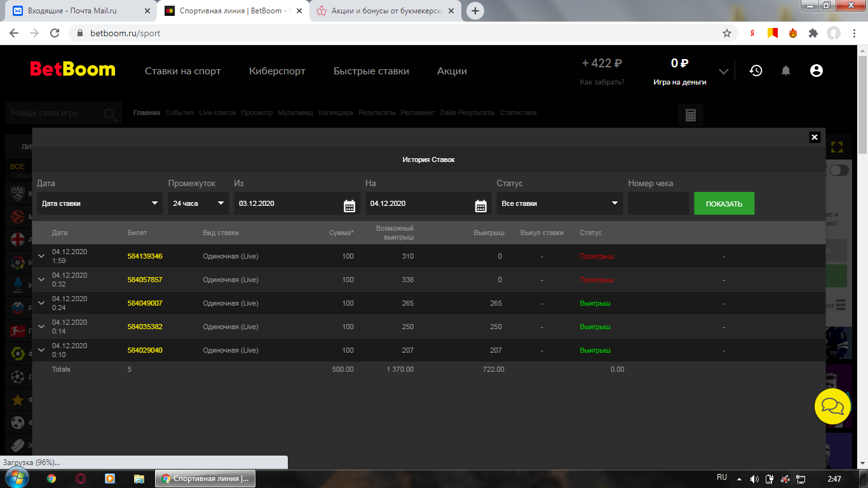Open calendar picker for the 03.12.2020 date
Viewport: 868px width, 488px height.
coord(349,205)
